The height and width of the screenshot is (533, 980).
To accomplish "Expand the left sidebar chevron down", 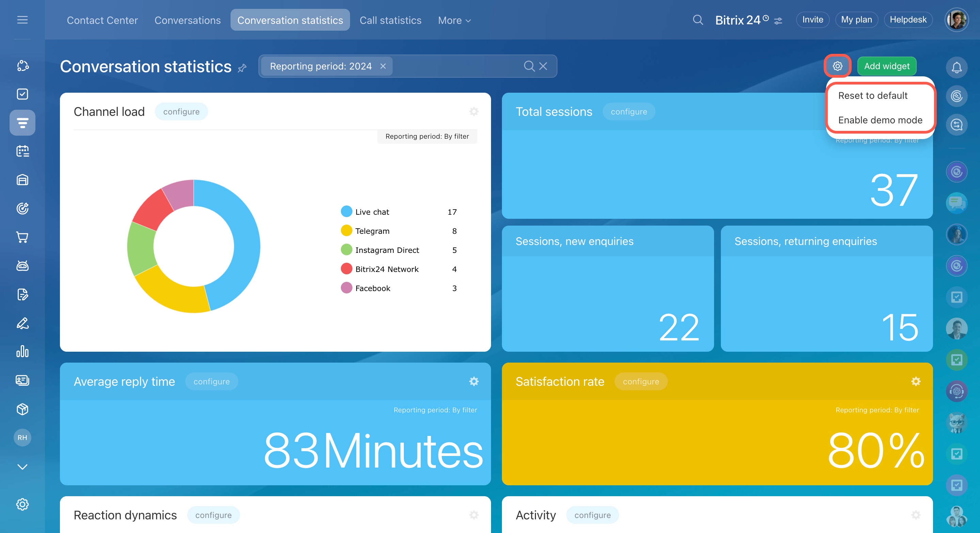I will 22,466.
